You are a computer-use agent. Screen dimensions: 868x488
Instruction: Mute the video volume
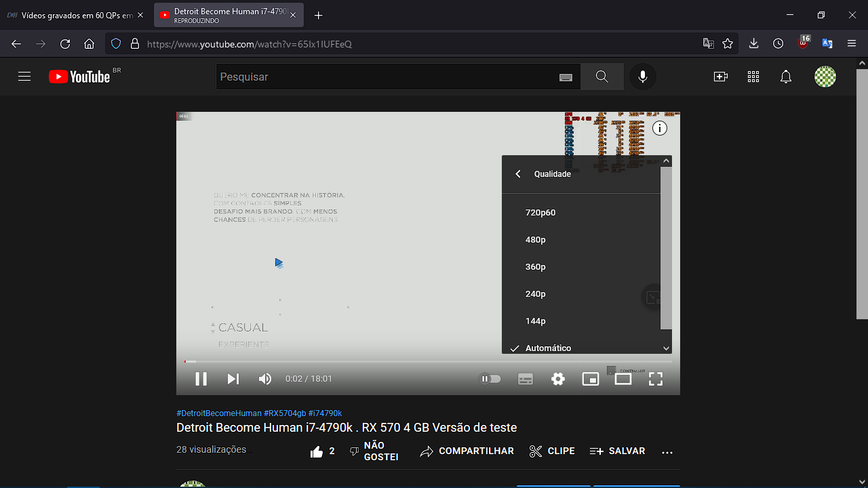tap(265, 379)
